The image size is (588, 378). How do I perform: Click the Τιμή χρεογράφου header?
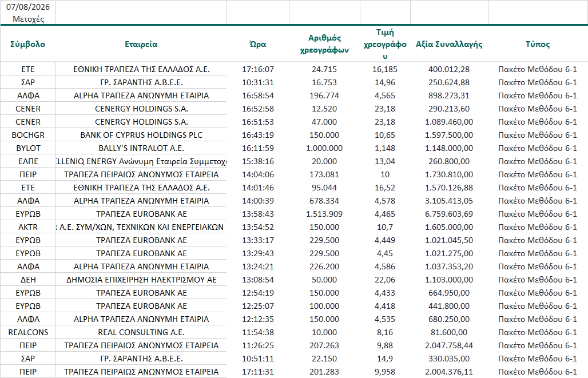[385, 44]
